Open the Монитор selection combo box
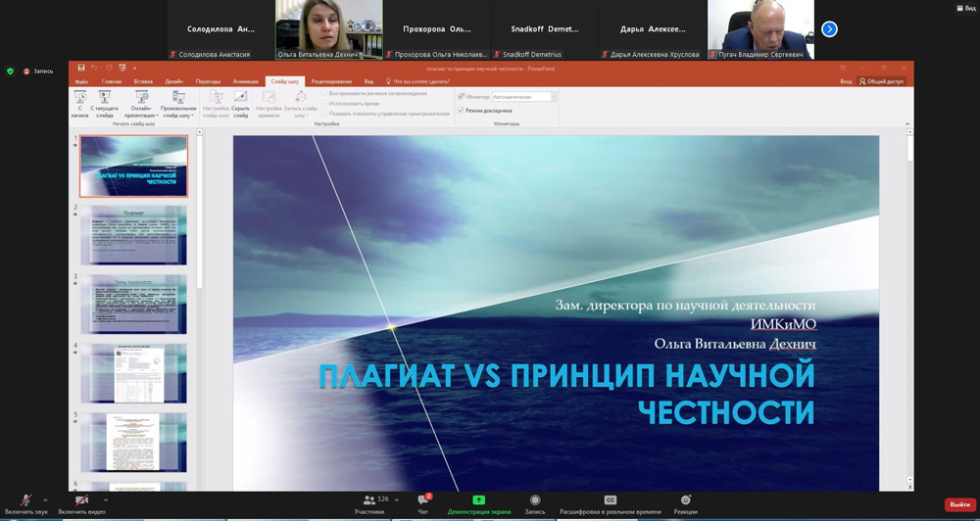This screenshot has width=980, height=521. (524, 97)
